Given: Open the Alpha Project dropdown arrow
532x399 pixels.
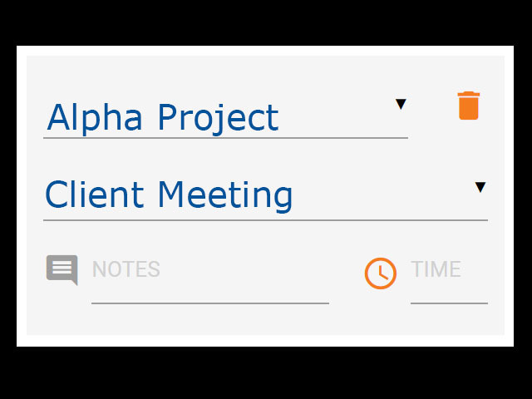Looking at the screenshot, I should pyautogui.click(x=401, y=104).
